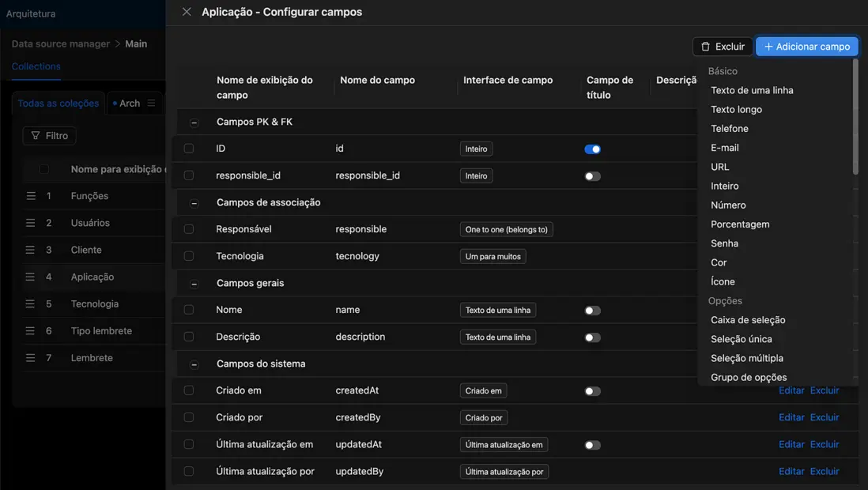The width and height of the screenshot is (868, 490).
Task: Close the Configurar campos drawer
Action: point(187,12)
